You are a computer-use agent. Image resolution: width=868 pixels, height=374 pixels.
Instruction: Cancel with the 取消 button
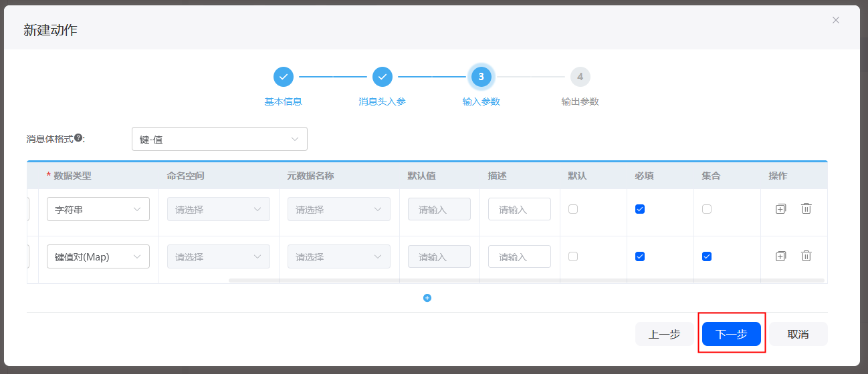(798, 334)
